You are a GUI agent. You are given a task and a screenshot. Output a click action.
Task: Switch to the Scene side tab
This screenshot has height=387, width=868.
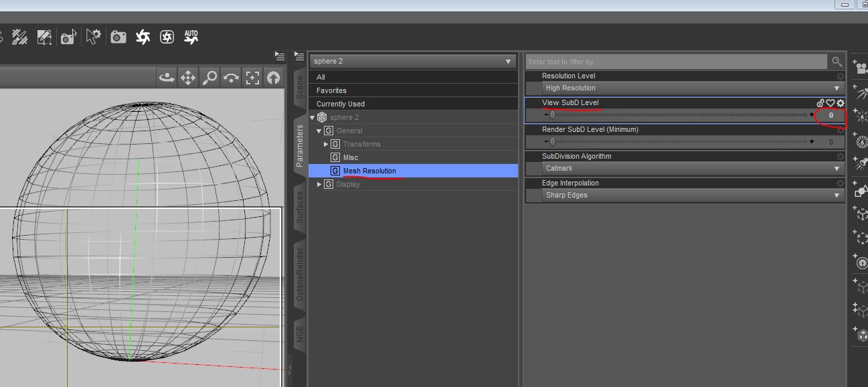(300, 87)
